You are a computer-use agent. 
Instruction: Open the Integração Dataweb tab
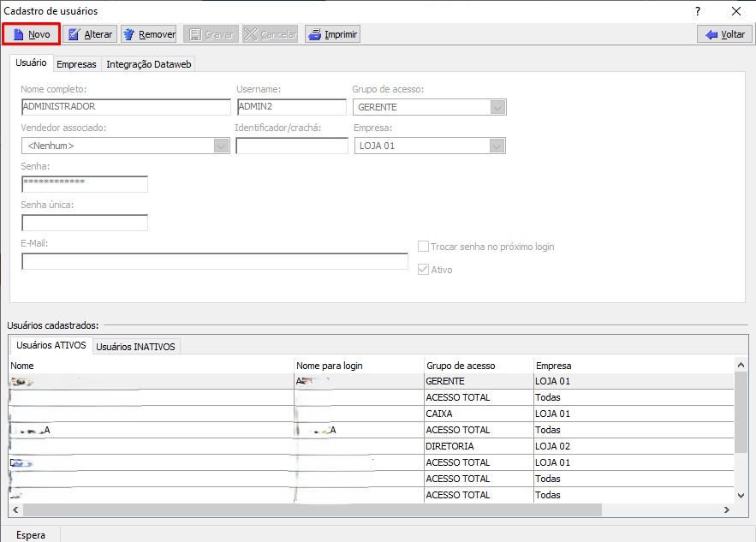click(148, 64)
